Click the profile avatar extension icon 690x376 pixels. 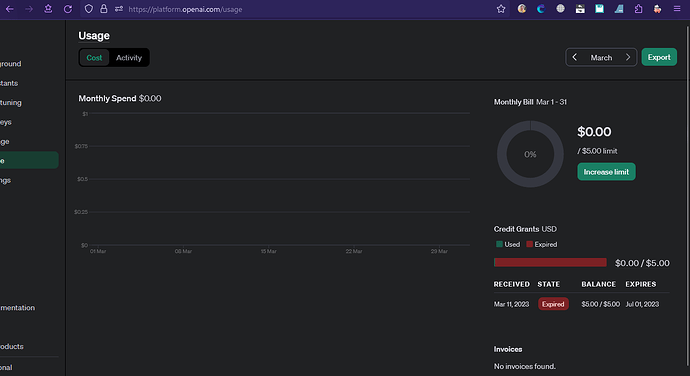(x=522, y=9)
